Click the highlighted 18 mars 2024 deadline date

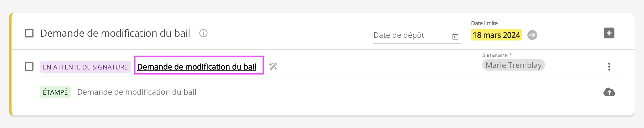tap(496, 35)
